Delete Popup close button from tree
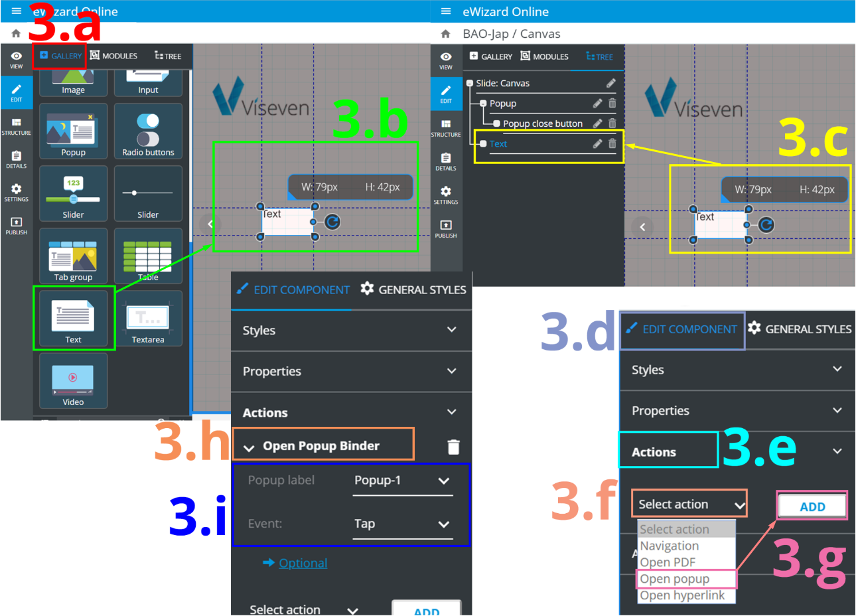The height and width of the screenshot is (616, 856). coord(612,123)
